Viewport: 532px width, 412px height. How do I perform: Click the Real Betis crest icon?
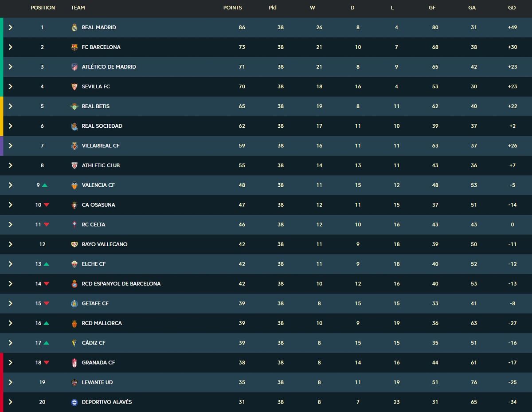click(74, 106)
